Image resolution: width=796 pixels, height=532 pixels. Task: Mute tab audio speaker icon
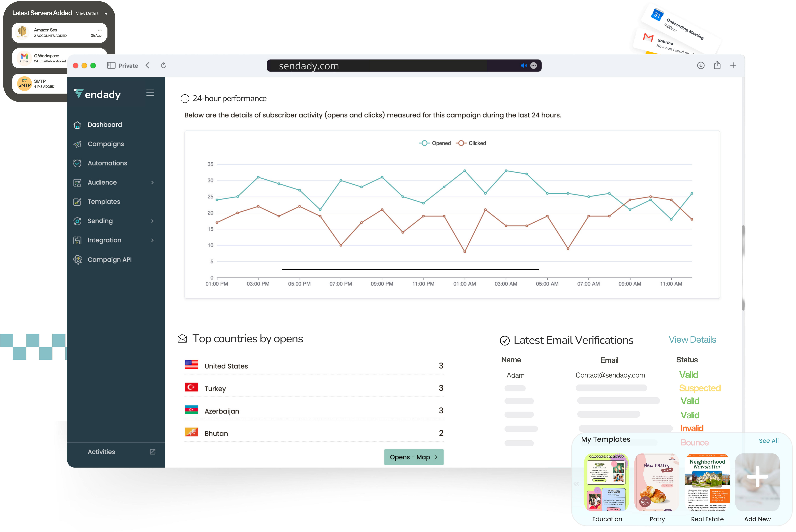(x=524, y=65)
